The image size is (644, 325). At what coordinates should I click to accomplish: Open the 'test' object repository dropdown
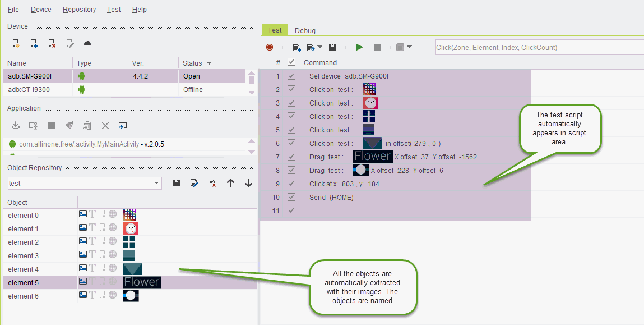point(156,184)
